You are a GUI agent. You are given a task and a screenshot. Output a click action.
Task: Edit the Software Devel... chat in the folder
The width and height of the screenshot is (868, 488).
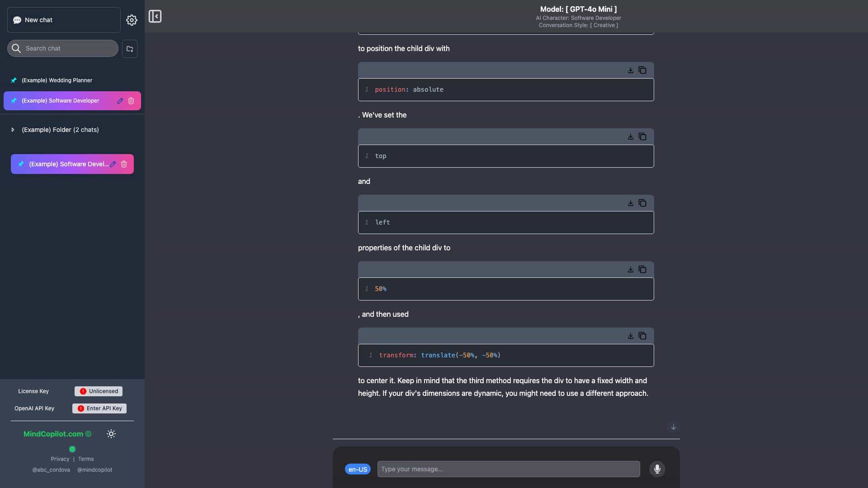tap(113, 164)
